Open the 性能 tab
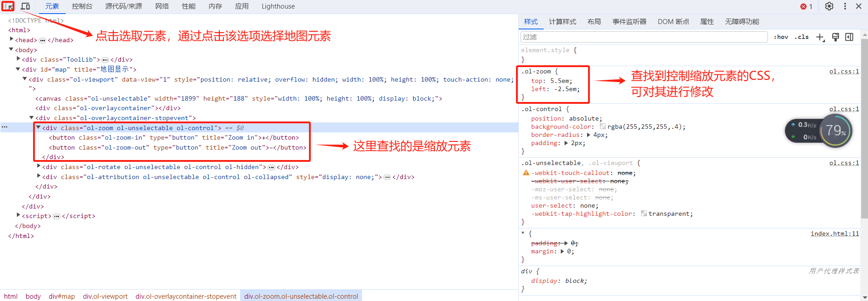868x301 pixels. pos(189,6)
